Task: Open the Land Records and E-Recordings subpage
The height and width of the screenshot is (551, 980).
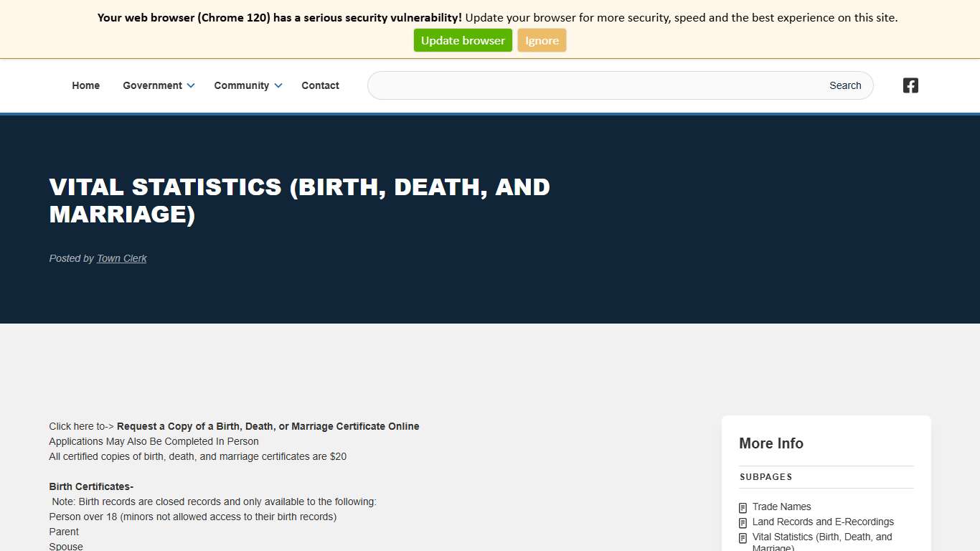Action: (x=823, y=522)
